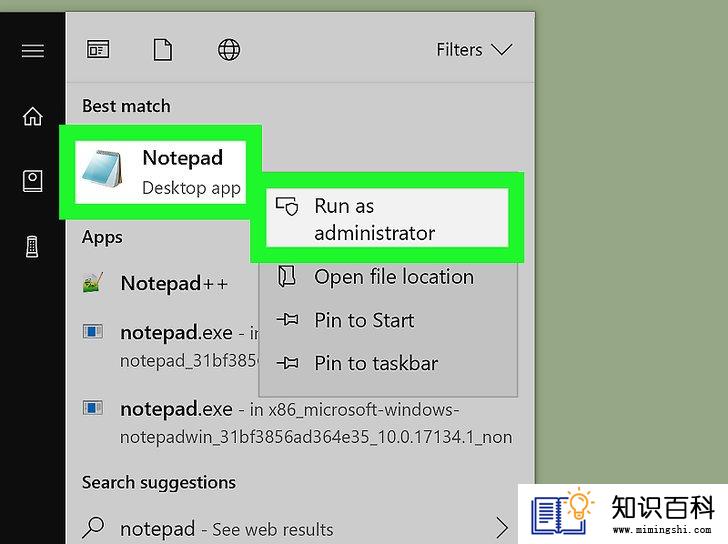This screenshot has height=544, width=728.
Task: Click the Search suggestions heading
Action: pos(159,483)
